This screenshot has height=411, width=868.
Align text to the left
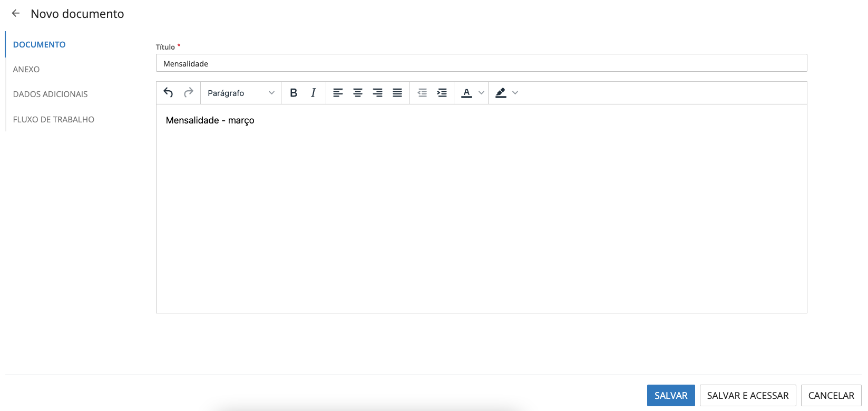338,93
